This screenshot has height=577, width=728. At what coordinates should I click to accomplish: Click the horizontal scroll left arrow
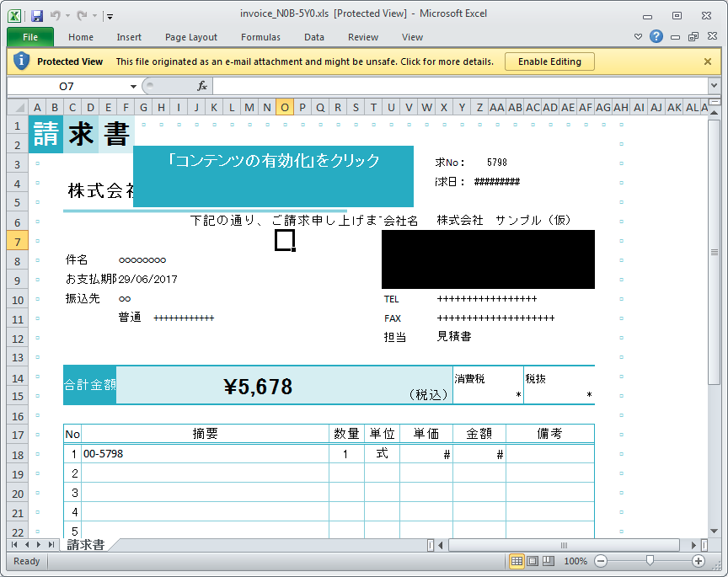[441, 545]
